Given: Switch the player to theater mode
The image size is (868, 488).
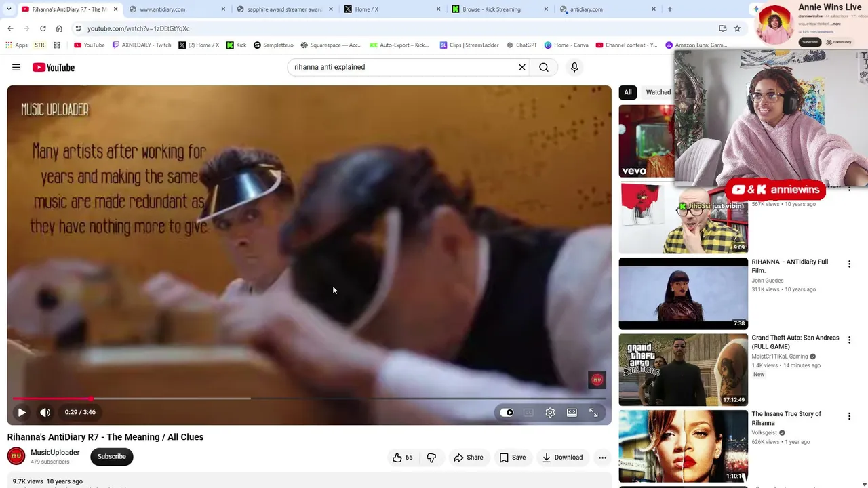Looking at the screenshot, I should point(572,412).
